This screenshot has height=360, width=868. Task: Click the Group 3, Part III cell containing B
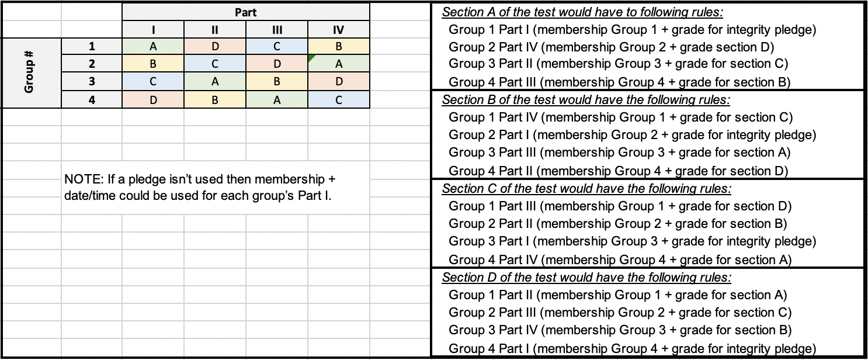277,82
